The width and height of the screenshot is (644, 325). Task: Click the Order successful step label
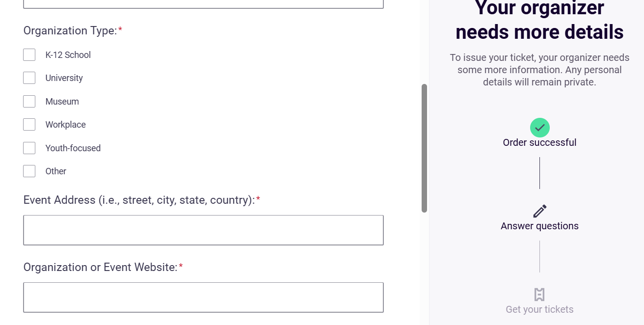tap(539, 143)
